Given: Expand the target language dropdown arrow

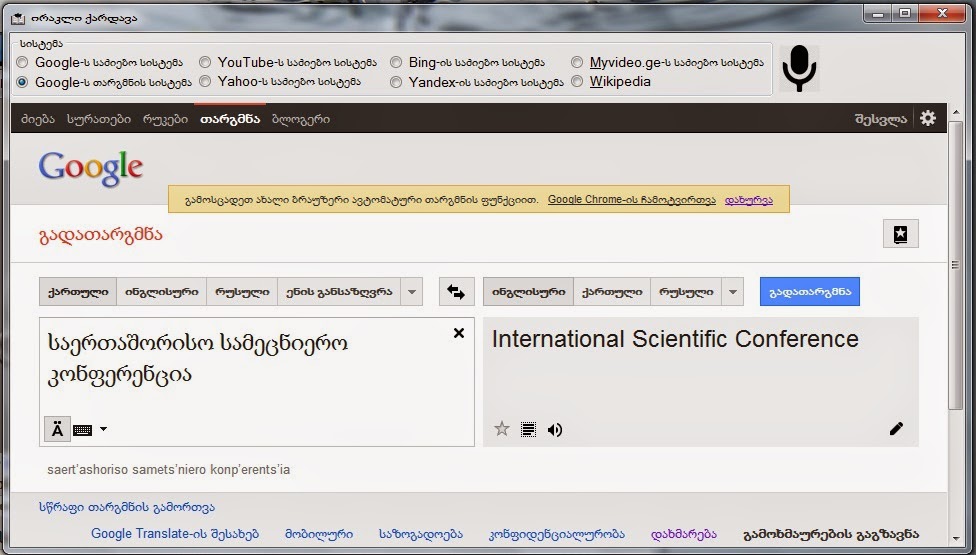Looking at the screenshot, I should [733, 292].
